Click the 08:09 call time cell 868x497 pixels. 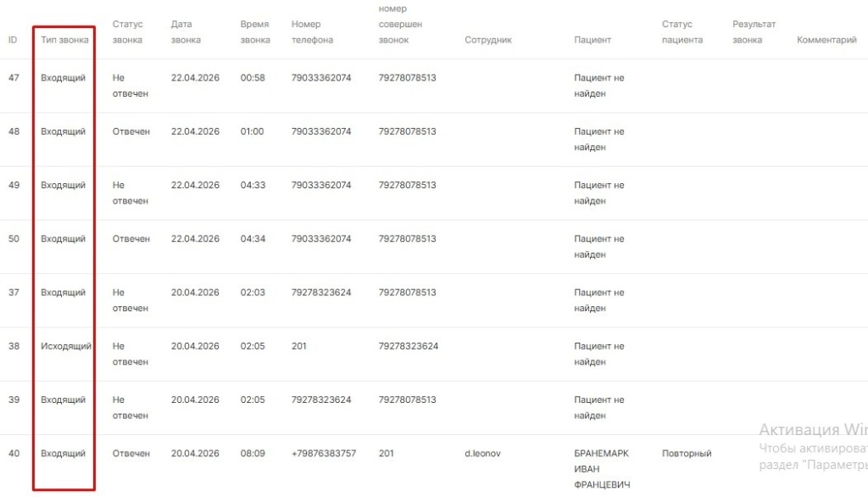tap(253, 454)
